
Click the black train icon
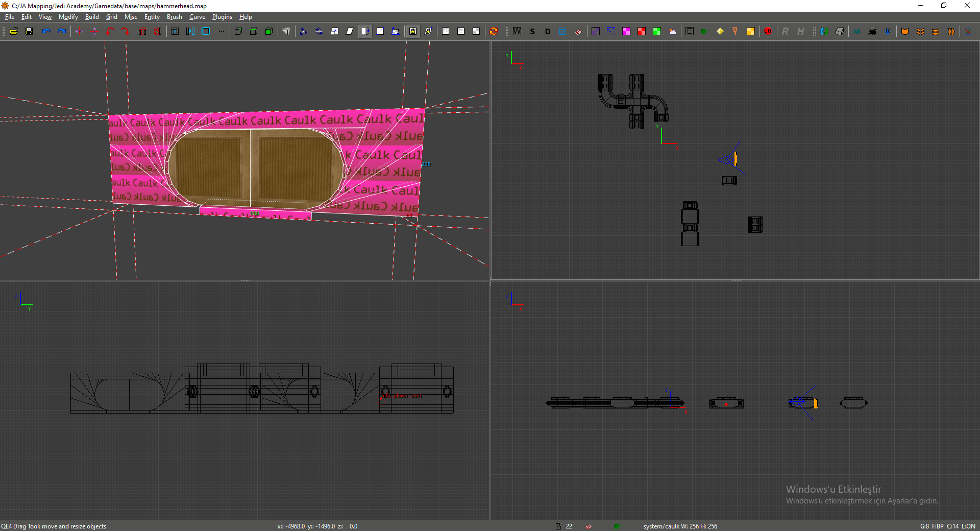tap(872, 32)
